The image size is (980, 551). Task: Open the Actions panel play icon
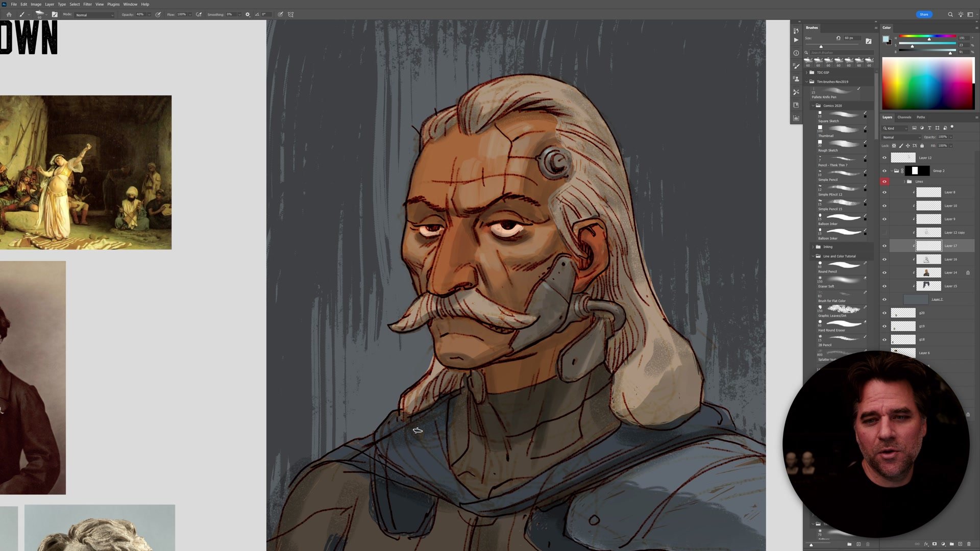coord(796,40)
